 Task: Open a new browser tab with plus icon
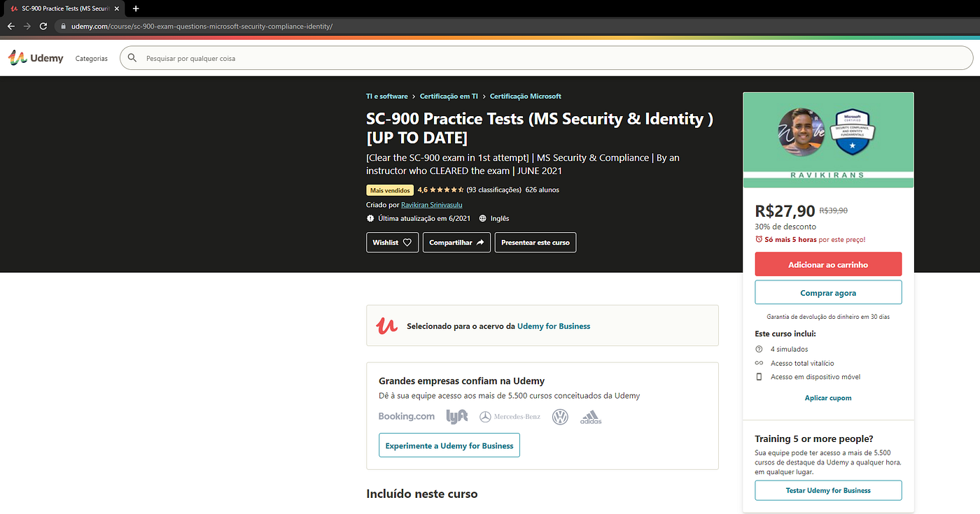click(x=136, y=8)
